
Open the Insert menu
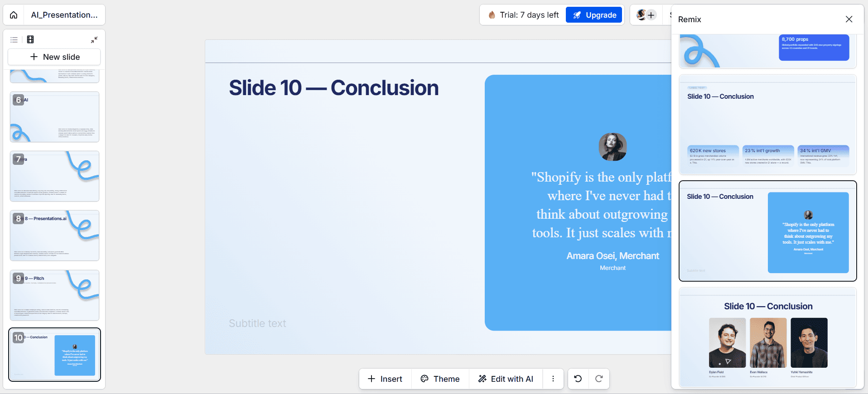(385, 379)
